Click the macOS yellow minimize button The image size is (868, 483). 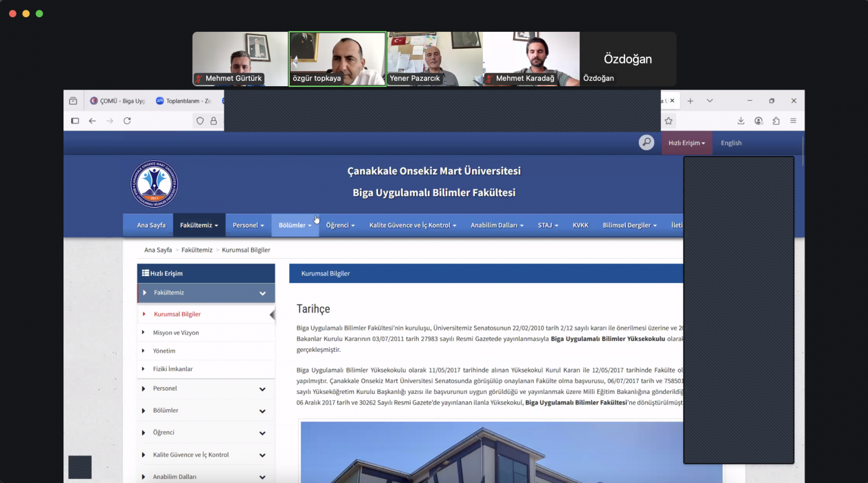[26, 13]
